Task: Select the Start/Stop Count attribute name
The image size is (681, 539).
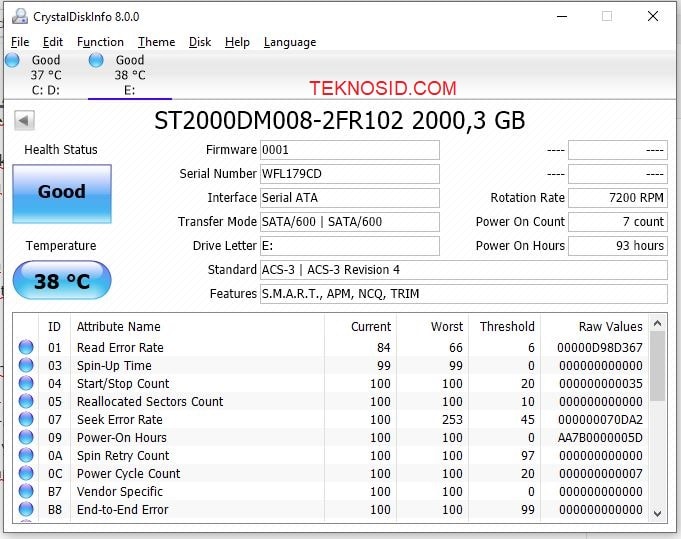Action: (123, 384)
